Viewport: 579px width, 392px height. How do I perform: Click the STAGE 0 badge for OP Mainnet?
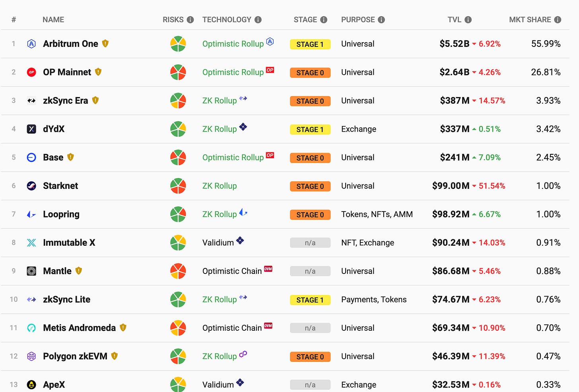[310, 73]
